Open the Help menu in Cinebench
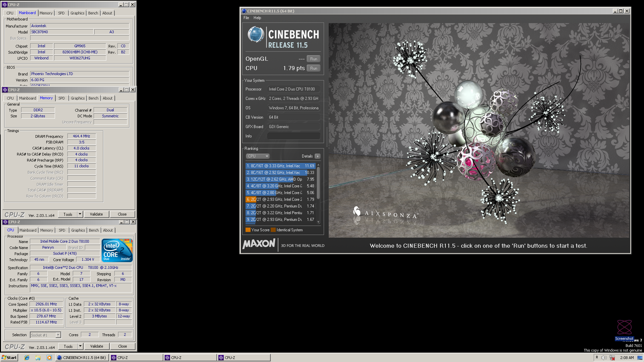 point(257,18)
